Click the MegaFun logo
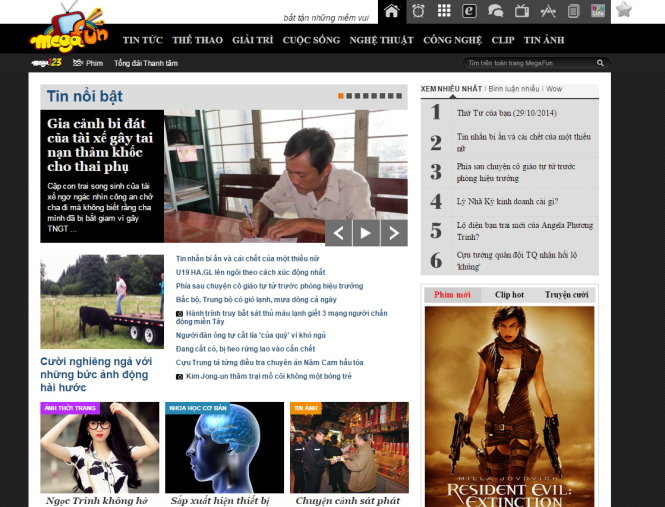The height and width of the screenshot is (507, 665). [67, 29]
